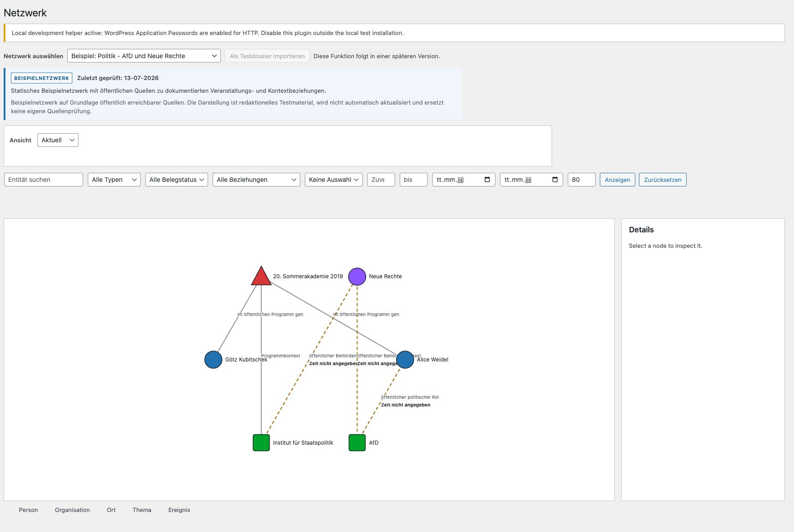Click the Götz Kubitschek blue node
The width and height of the screenshot is (794, 532).
pyautogui.click(x=213, y=360)
